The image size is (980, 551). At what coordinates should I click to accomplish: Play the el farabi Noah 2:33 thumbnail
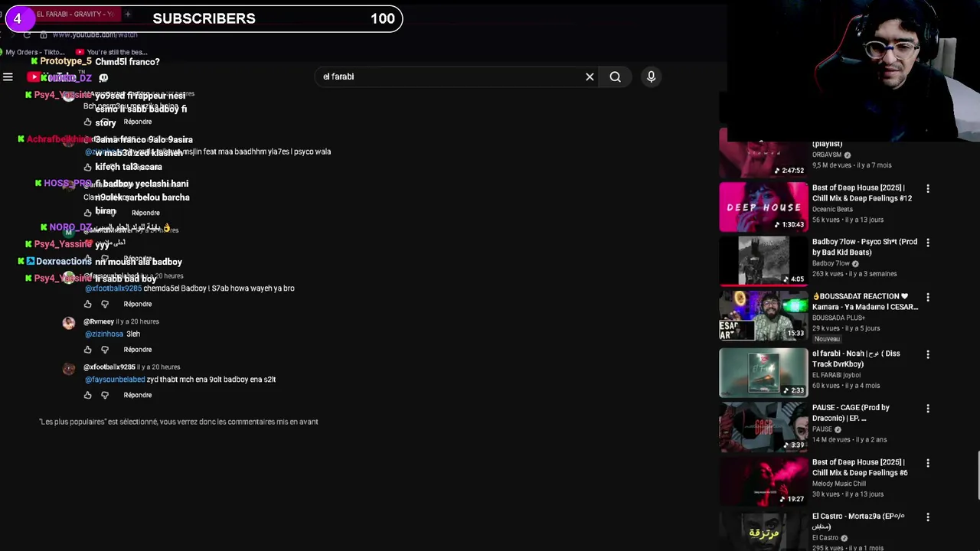tap(763, 373)
